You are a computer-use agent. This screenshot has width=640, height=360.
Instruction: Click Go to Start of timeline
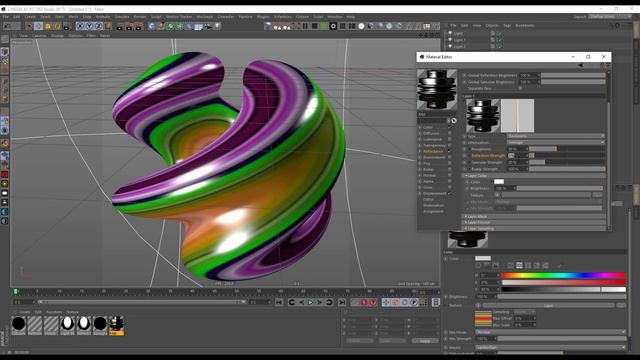coord(279,302)
